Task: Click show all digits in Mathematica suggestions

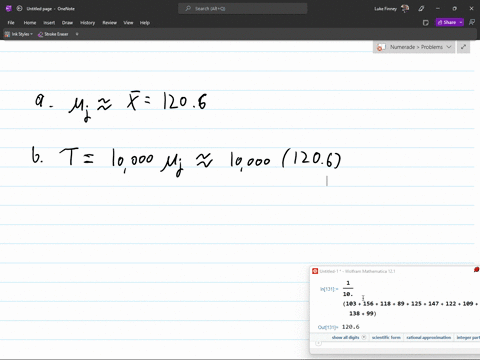Action: click(x=345, y=337)
